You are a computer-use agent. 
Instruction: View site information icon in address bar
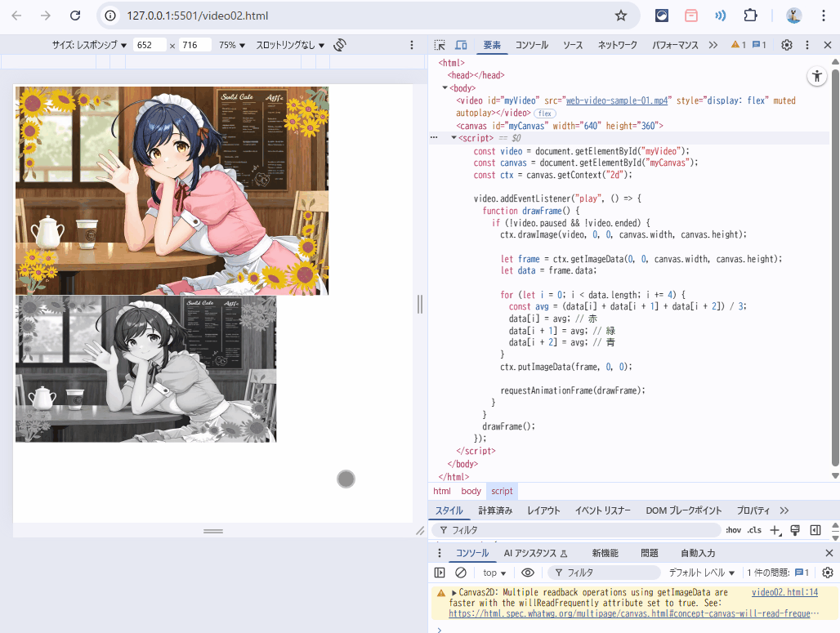coord(110,16)
